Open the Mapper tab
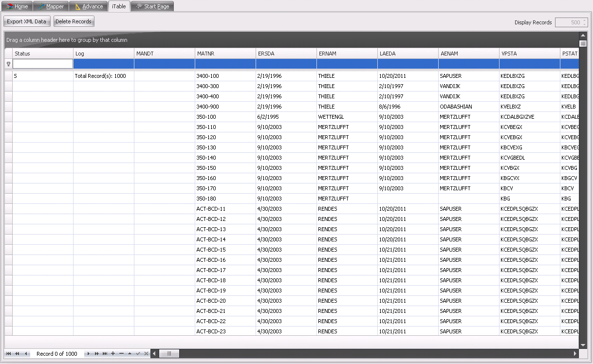Image resolution: width=593 pixels, height=364 pixels. click(x=51, y=6)
